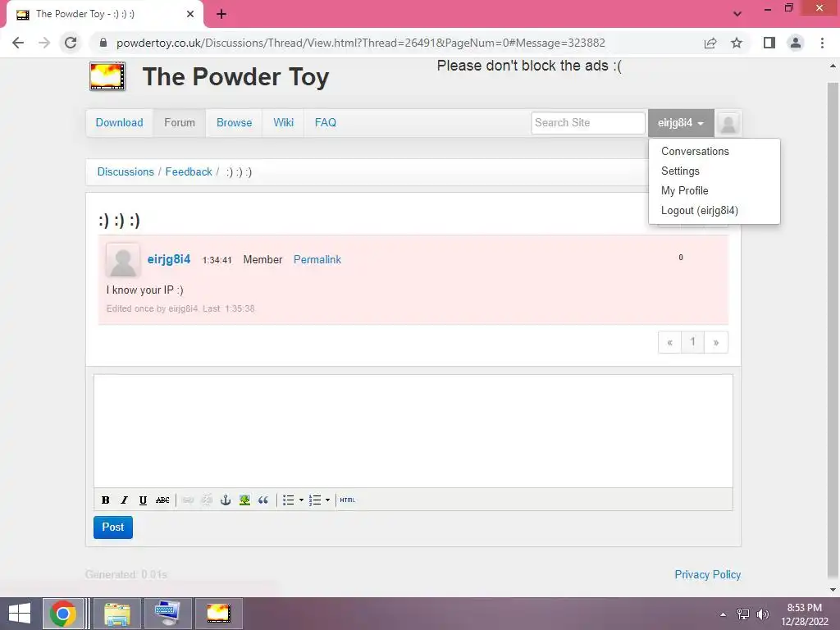Open the taskbar clock showing 8:53 PM

click(x=804, y=614)
